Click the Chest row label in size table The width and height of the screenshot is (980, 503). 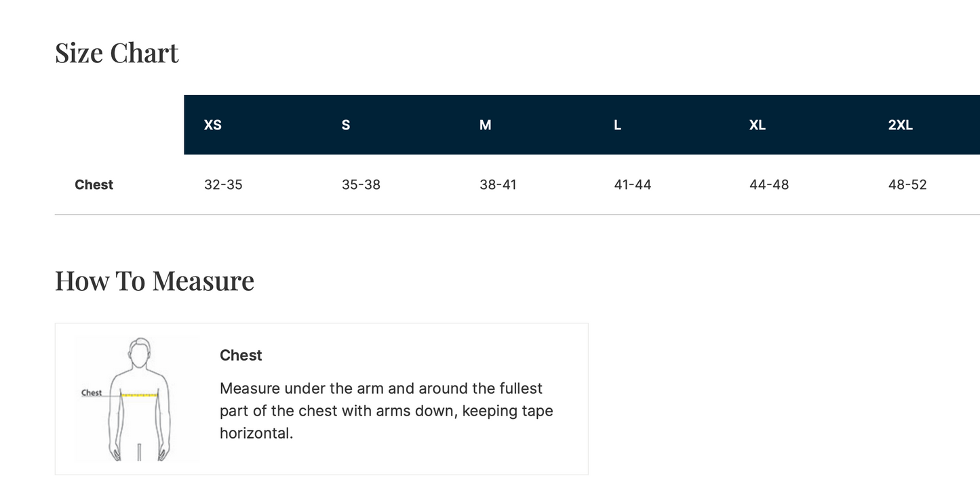point(94,185)
